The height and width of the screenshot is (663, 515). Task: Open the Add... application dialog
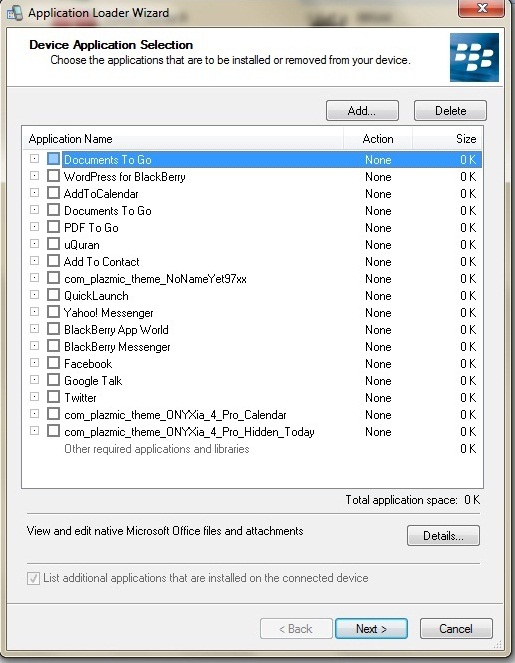pyautogui.click(x=362, y=111)
